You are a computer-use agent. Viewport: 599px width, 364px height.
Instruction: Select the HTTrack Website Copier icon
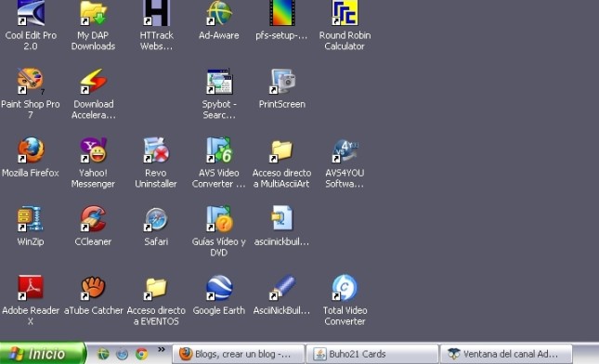tap(156, 13)
